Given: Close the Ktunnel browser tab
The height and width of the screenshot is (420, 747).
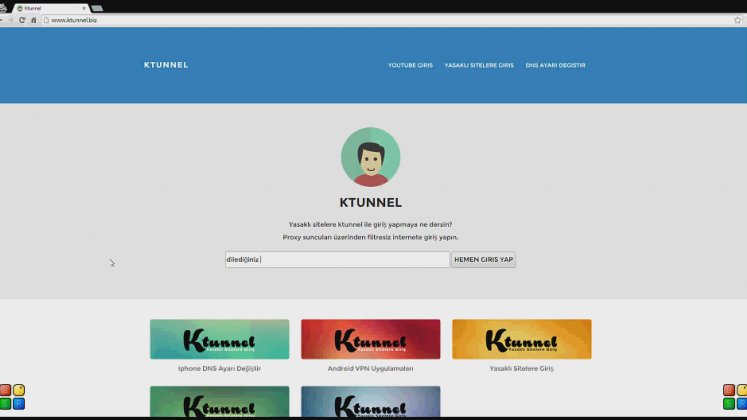Looking at the screenshot, I should [84, 8].
